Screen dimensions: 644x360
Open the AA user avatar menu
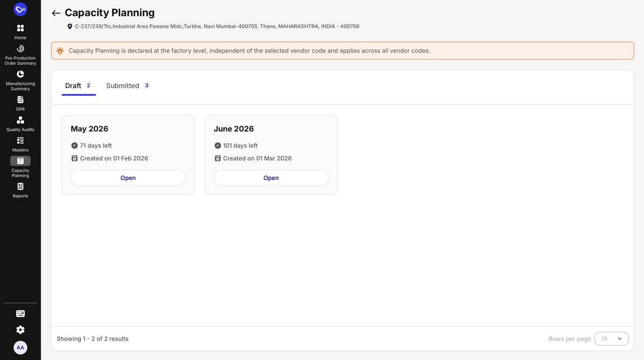(20, 348)
